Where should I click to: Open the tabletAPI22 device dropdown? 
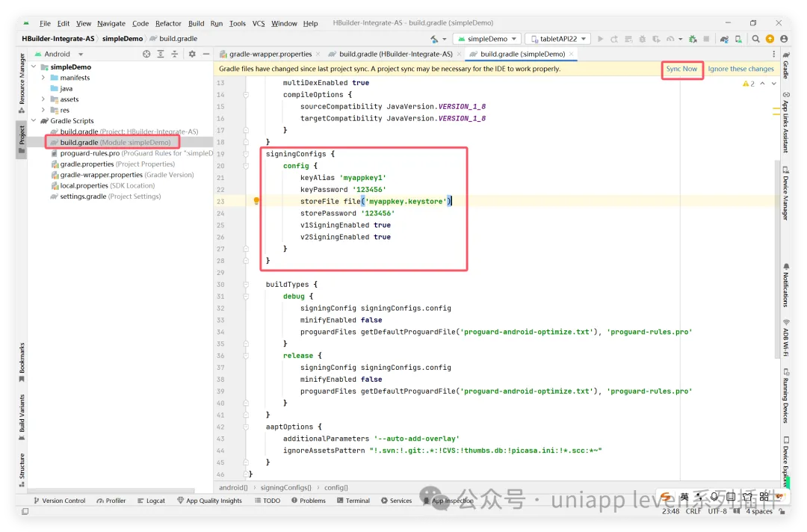558,39
